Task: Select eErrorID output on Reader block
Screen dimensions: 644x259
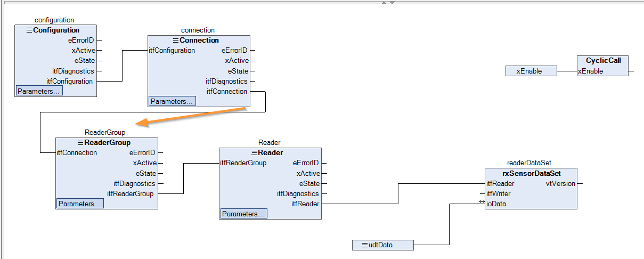Action: pyautogui.click(x=306, y=163)
